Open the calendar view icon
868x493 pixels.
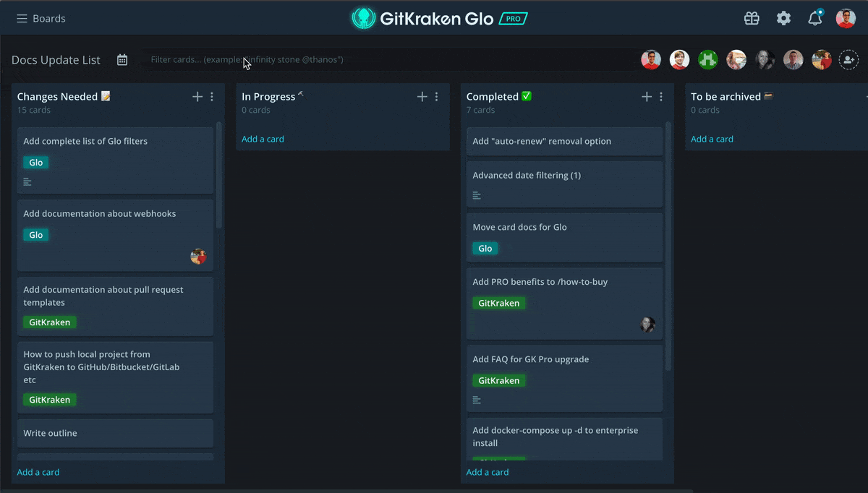tap(122, 60)
